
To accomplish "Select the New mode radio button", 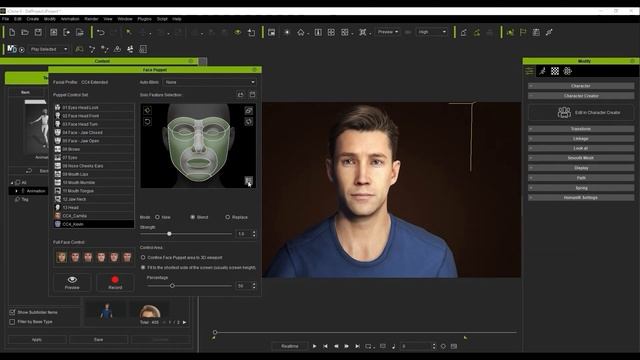I will [x=157, y=217].
